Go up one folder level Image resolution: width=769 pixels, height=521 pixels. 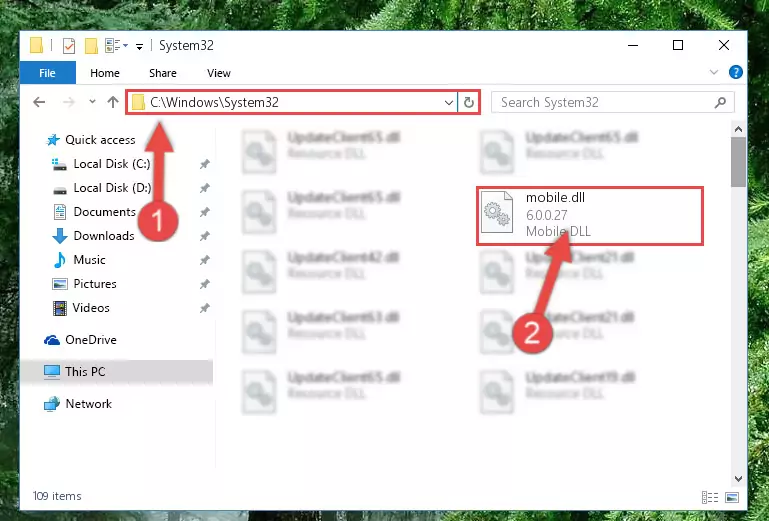pos(113,102)
